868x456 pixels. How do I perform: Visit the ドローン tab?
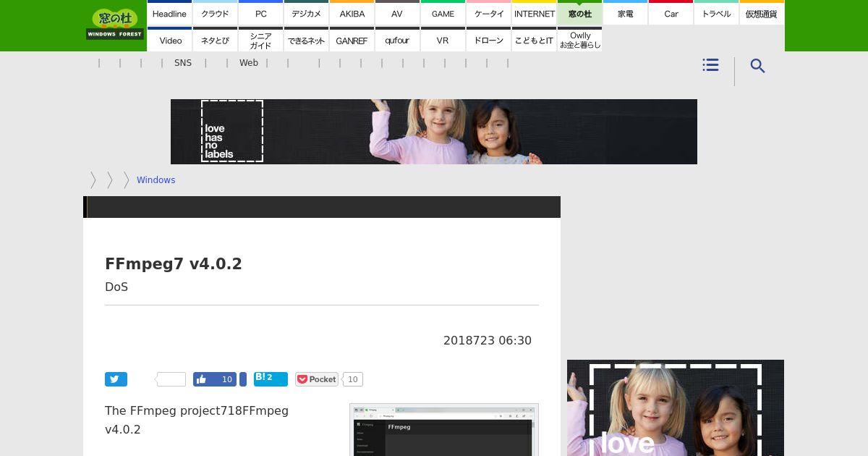488,40
